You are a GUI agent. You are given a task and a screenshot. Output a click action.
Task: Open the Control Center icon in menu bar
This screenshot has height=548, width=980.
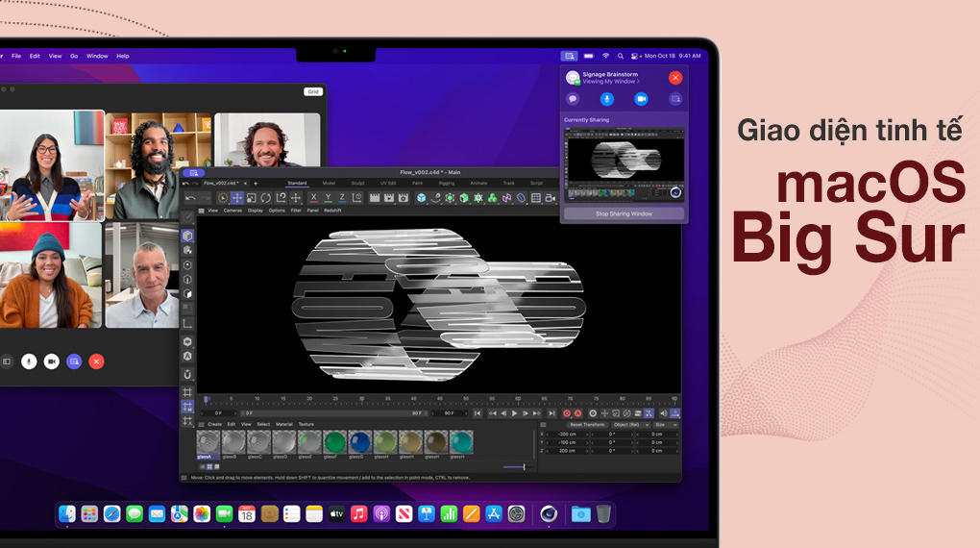coord(635,56)
